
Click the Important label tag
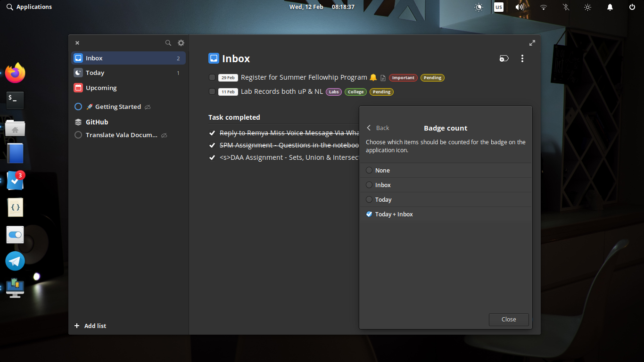(403, 78)
